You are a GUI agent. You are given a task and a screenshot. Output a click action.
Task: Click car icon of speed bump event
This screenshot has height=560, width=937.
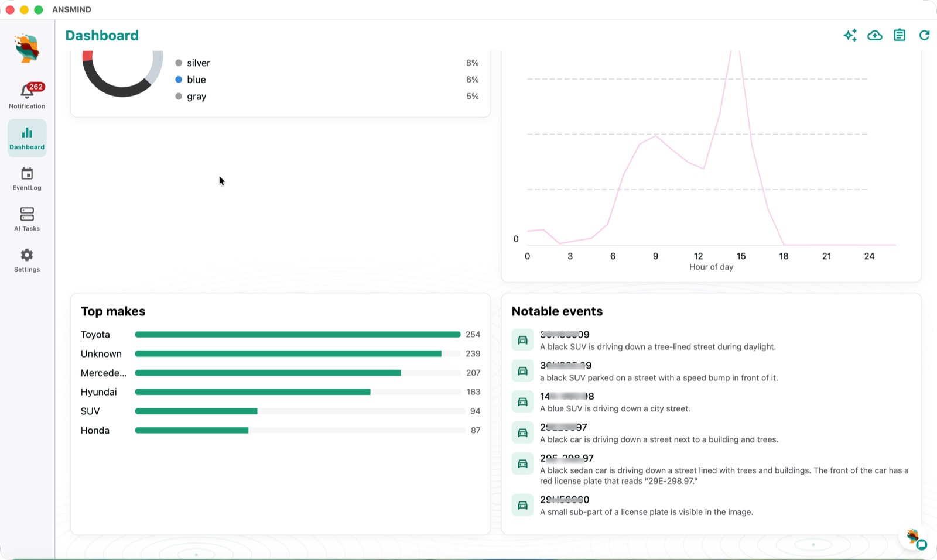coord(522,371)
